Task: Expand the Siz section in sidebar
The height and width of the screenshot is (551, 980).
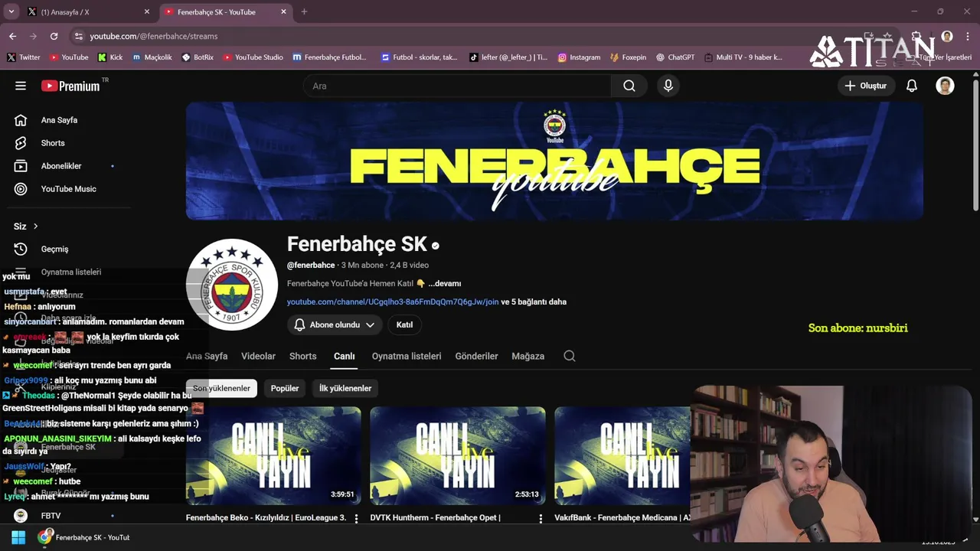Action: tap(26, 226)
